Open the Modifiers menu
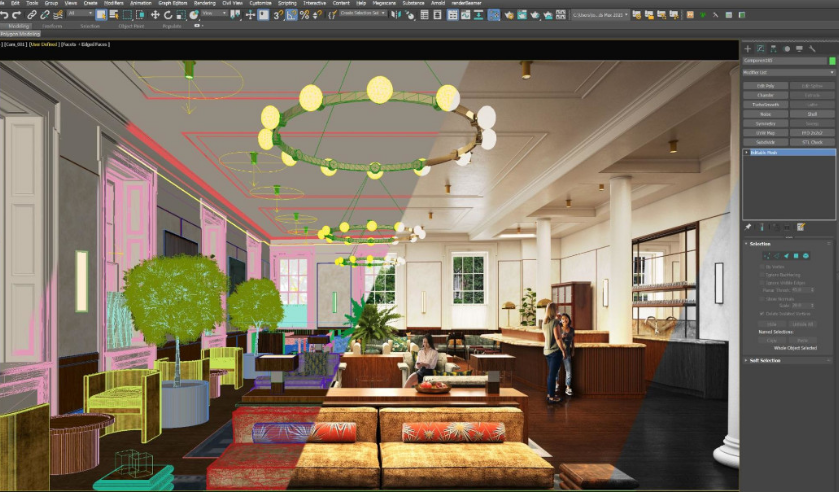 (112, 3)
